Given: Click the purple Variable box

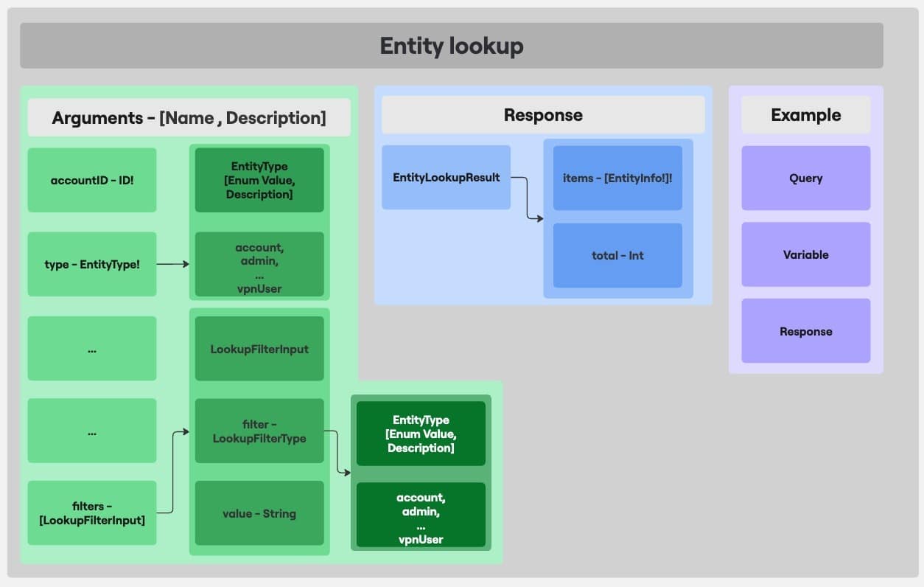Looking at the screenshot, I should [x=805, y=254].
